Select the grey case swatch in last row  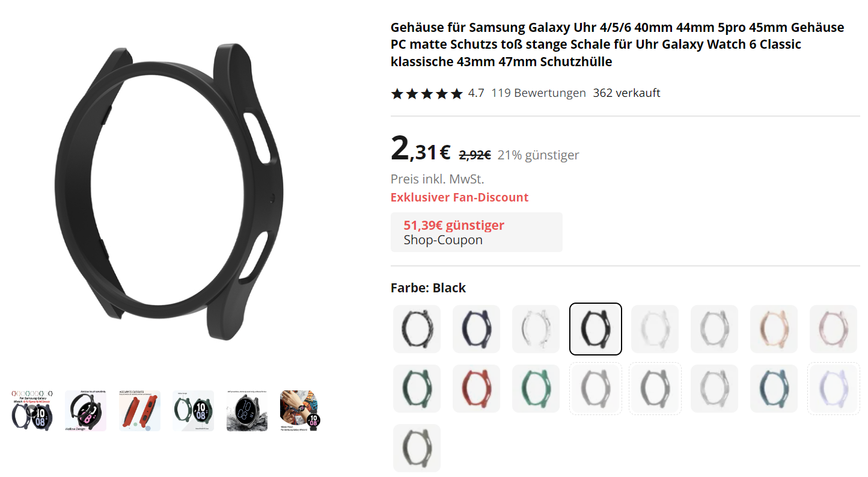(417, 448)
